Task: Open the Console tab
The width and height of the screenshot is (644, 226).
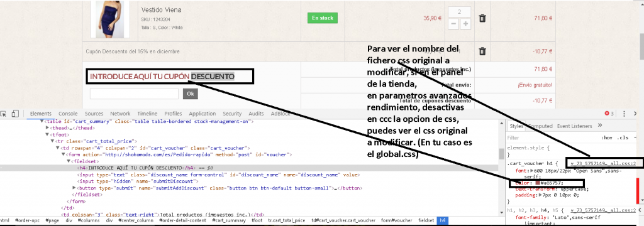Action: coord(68,114)
